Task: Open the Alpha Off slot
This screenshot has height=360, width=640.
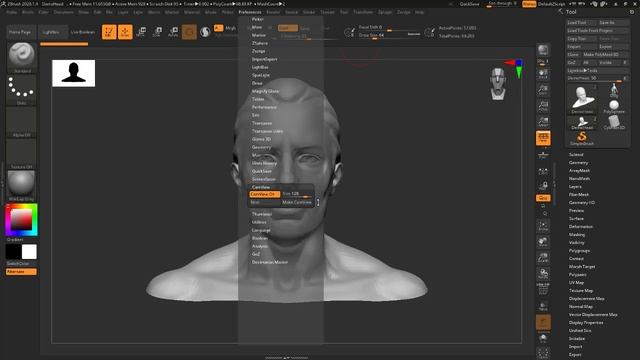Action: tap(21, 122)
